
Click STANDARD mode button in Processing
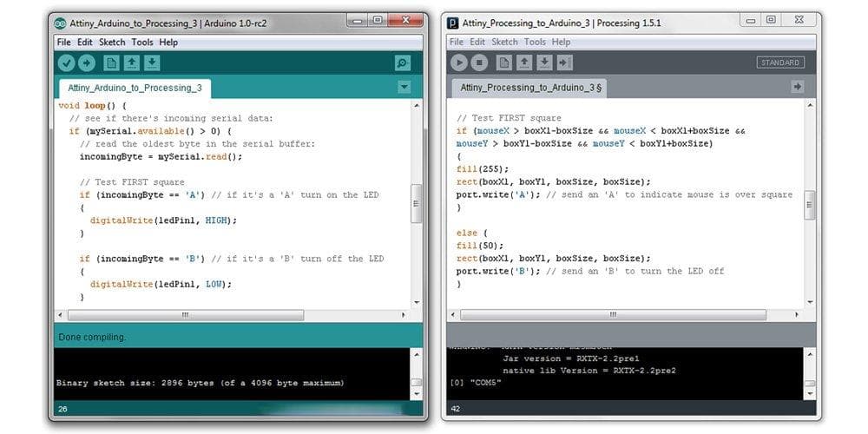pyautogui.click(x=780, y=62)
